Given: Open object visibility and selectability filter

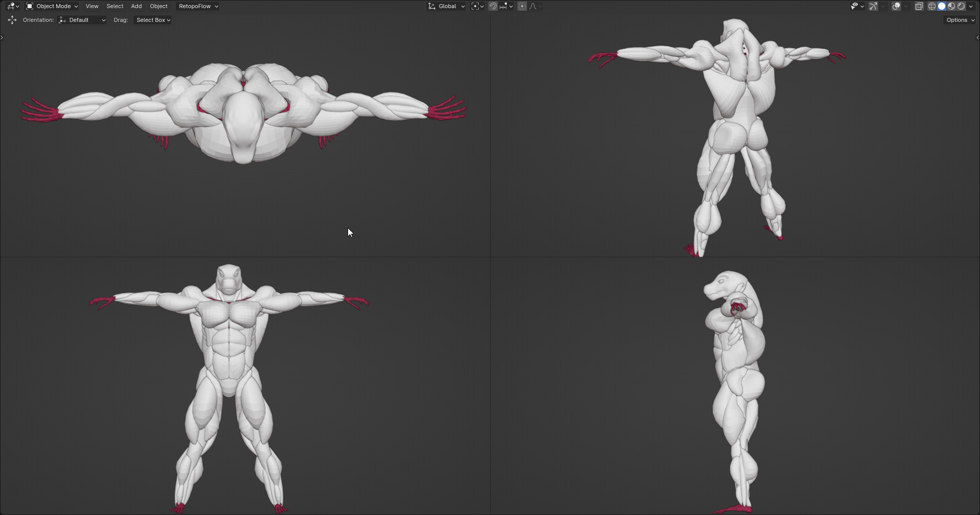Looking at the screenshot, I should click(x=857, y=6).
